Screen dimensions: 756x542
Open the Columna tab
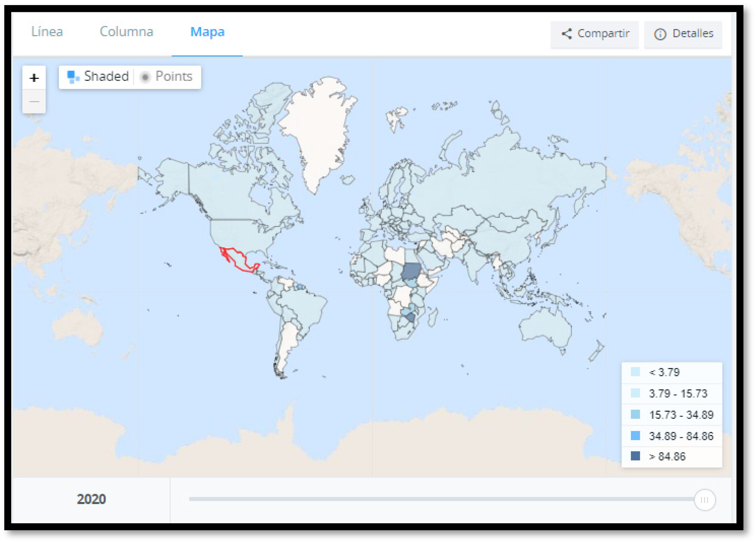(x=126, y=32)
